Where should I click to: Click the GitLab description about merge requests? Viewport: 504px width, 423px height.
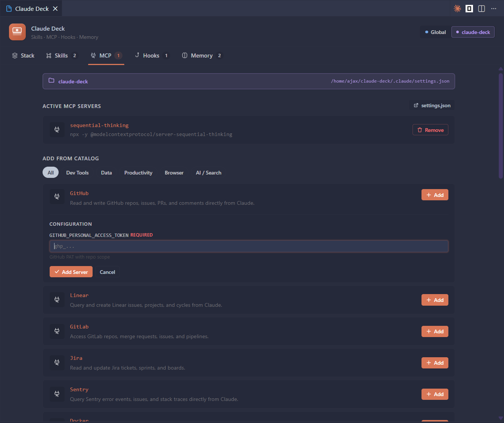(x=139, y=336)
